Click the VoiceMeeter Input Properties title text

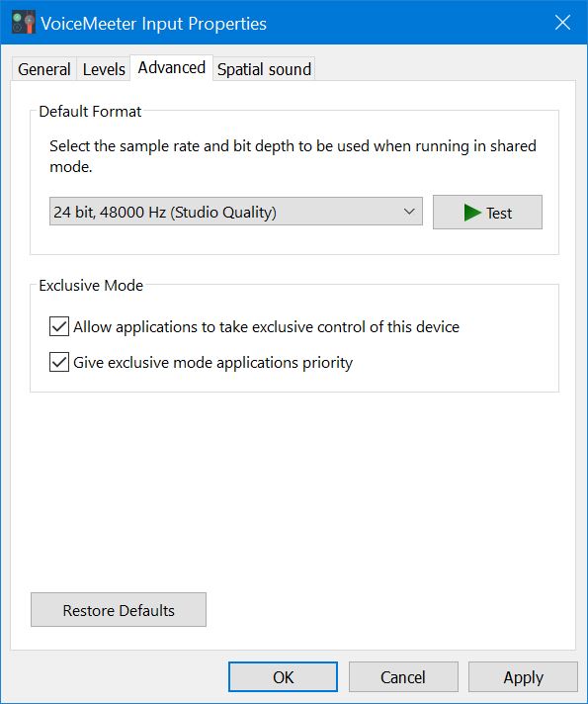click(153, 24)
